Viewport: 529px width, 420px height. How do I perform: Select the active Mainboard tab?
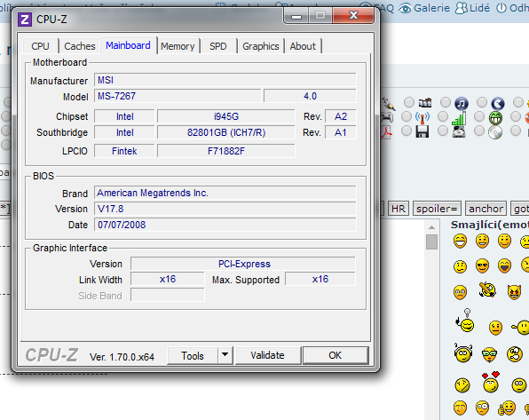tap(128, 45)
